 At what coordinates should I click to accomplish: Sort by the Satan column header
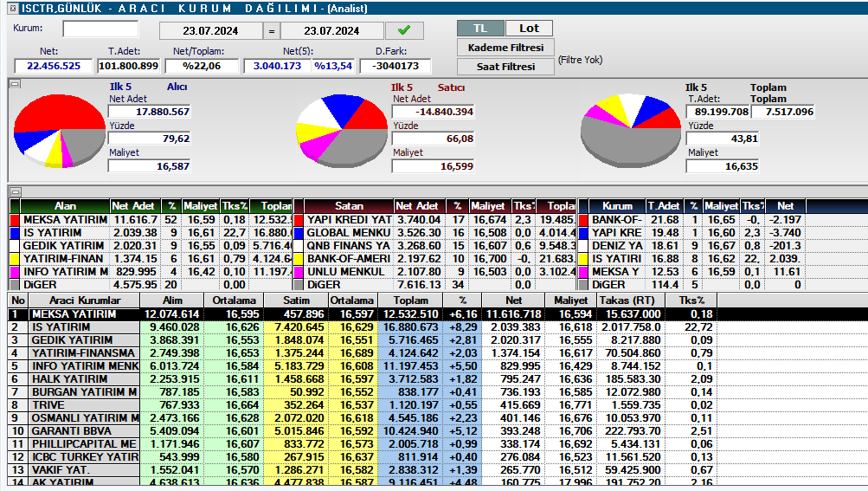tap(349, 206)
